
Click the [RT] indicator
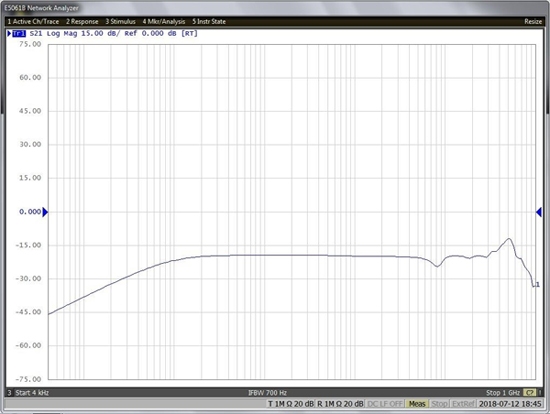click(x=189, y=34)
